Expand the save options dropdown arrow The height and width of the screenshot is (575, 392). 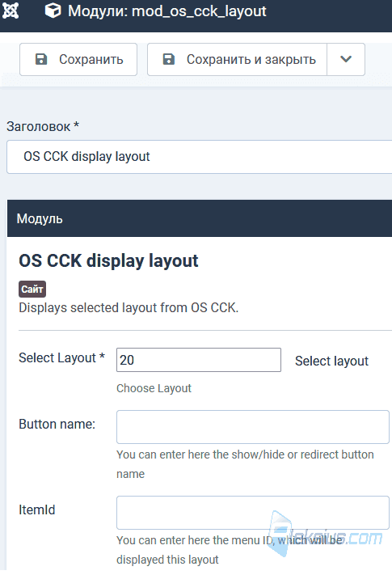(x=346, y=59)
